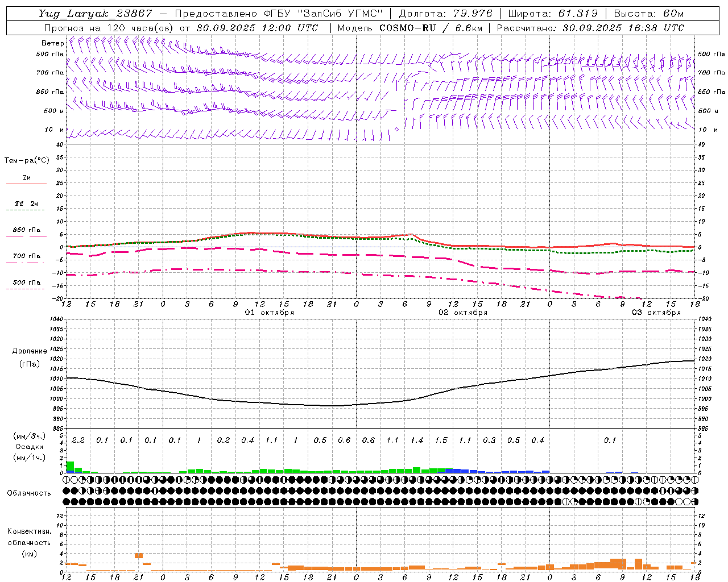Select the text Предоставлено ФГБУ "ЗапСиб УГМС"

pos(279,14)
